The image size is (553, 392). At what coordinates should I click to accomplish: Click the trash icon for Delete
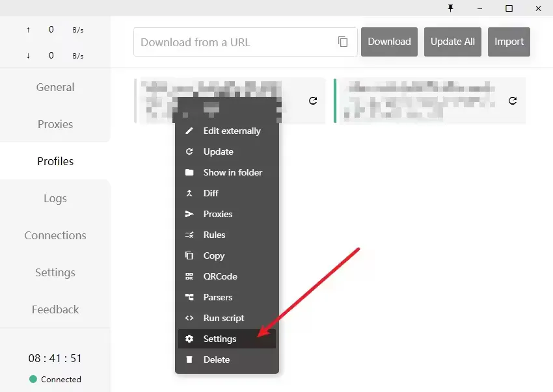point(189,359)
